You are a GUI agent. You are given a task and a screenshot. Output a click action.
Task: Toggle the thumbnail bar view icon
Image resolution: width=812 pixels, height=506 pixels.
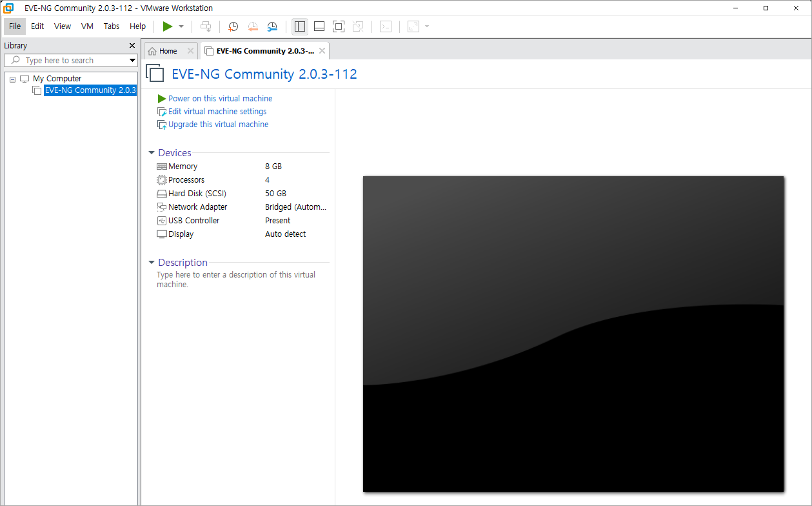coord(319,26)
